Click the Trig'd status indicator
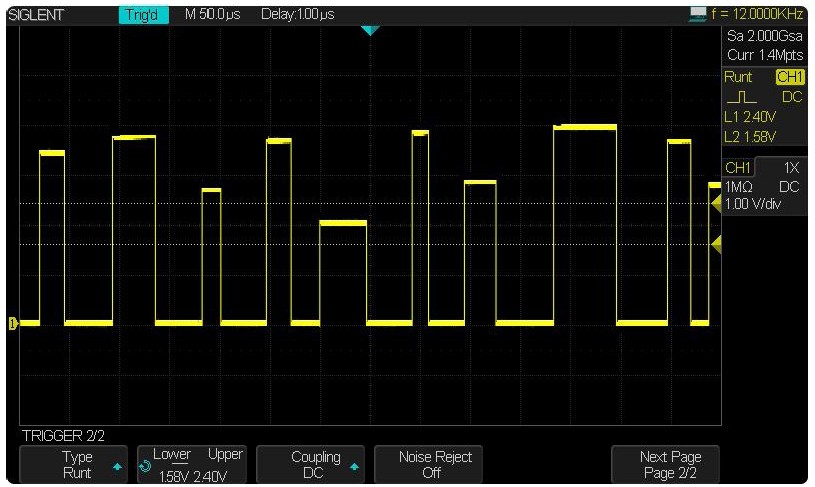 143,15
